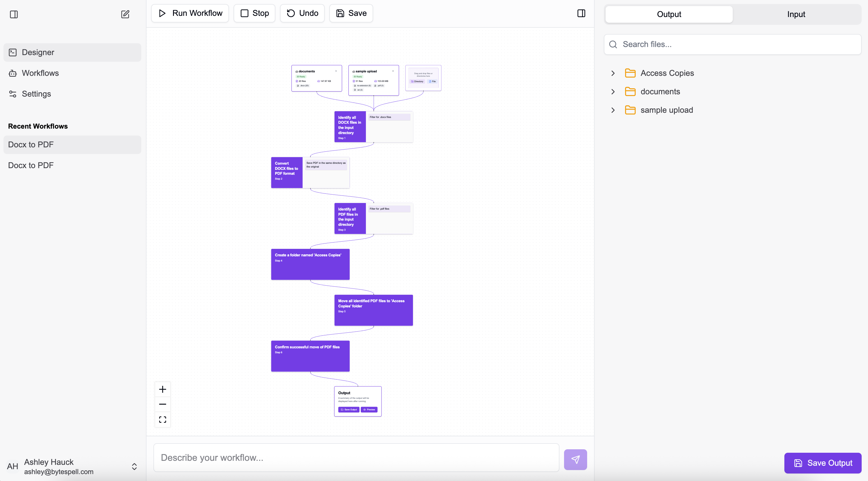
Task: Click the purple Save Output button
Action: pyautogui.click(x=822, y=463)
